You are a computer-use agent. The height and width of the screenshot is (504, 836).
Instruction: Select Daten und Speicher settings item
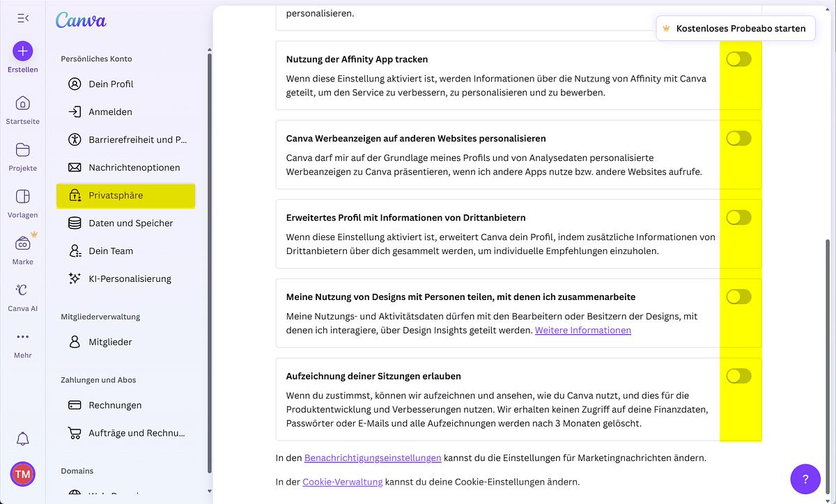pos(130,223)
